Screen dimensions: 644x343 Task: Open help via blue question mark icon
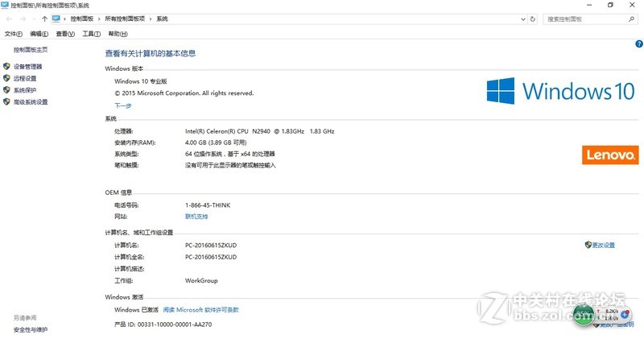point(639,44)
